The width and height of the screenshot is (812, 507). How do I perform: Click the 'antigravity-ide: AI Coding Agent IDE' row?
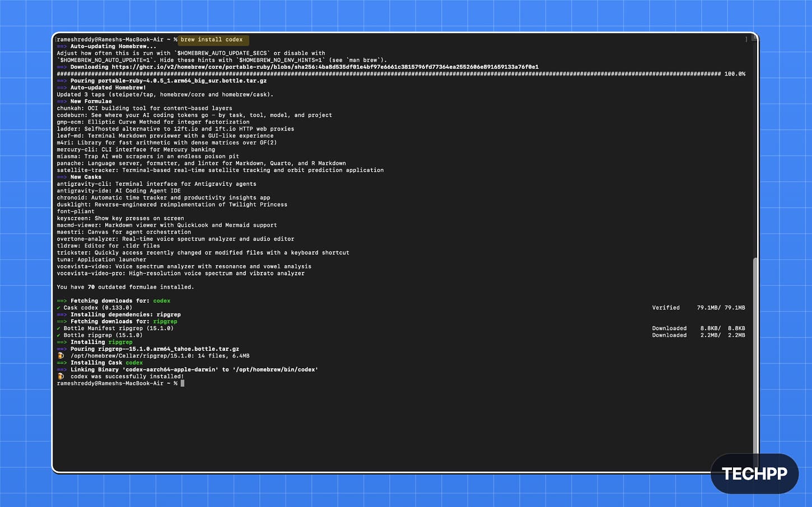coord(119,191)
